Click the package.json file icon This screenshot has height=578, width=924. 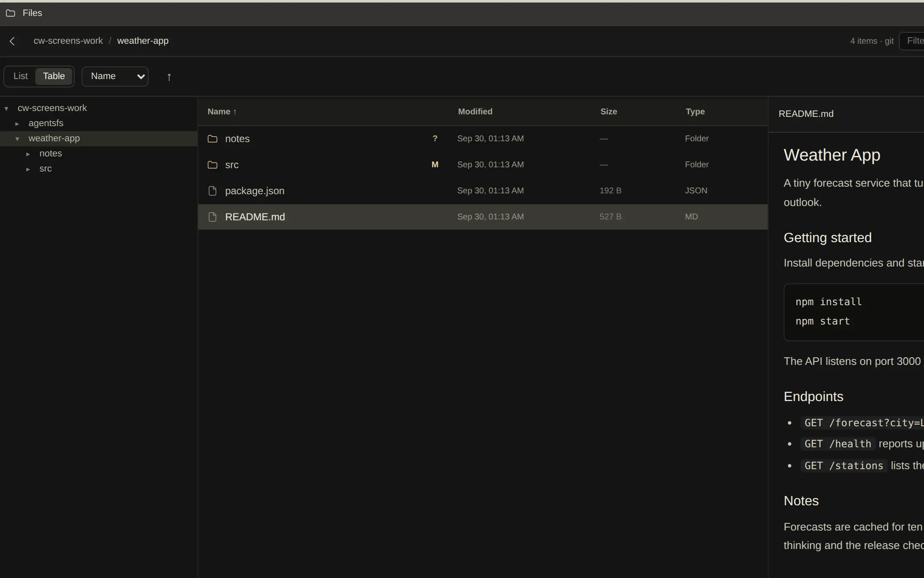[213, 191]
